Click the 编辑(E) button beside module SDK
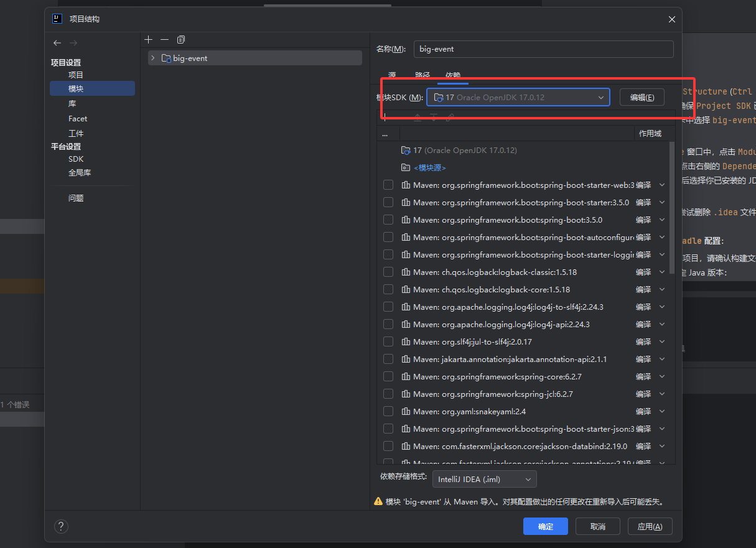 click(x=642, y=97)
